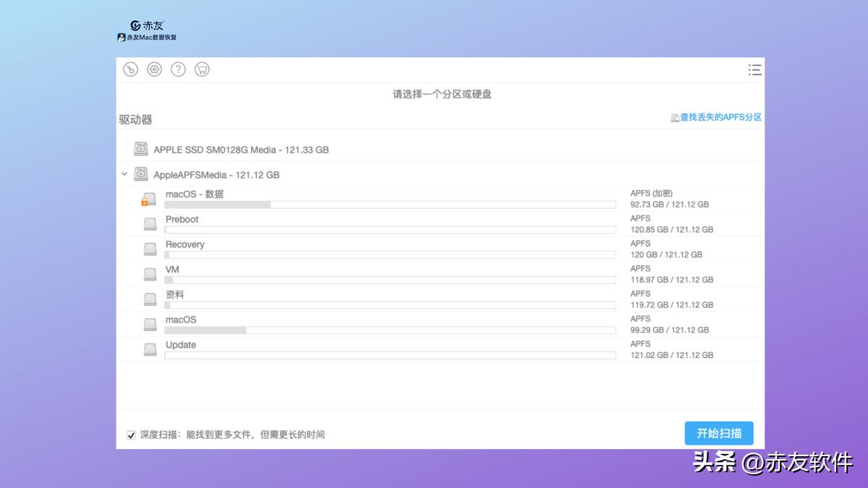Click the 开始扫描 scan button
The width and height of the screenshot is (868, 488).
718,433
